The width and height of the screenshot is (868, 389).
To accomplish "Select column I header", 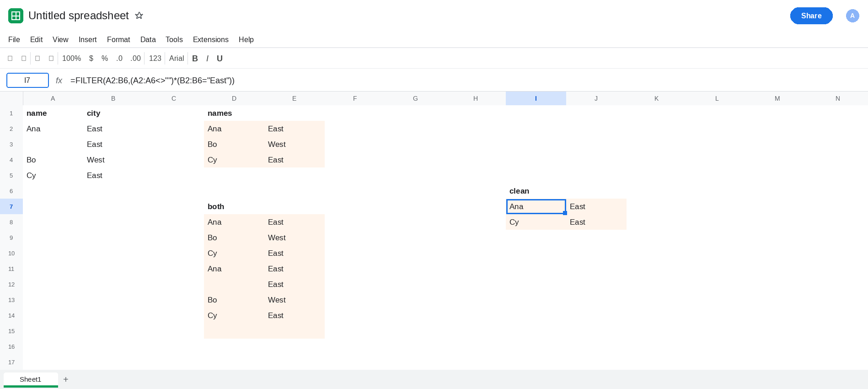I will pyautogui.click(x=536, y=98).
